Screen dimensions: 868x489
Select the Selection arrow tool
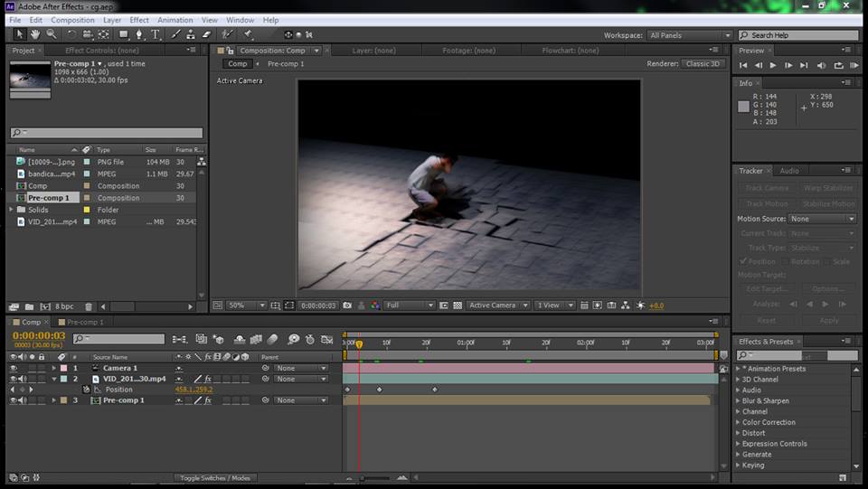[19, 34]
